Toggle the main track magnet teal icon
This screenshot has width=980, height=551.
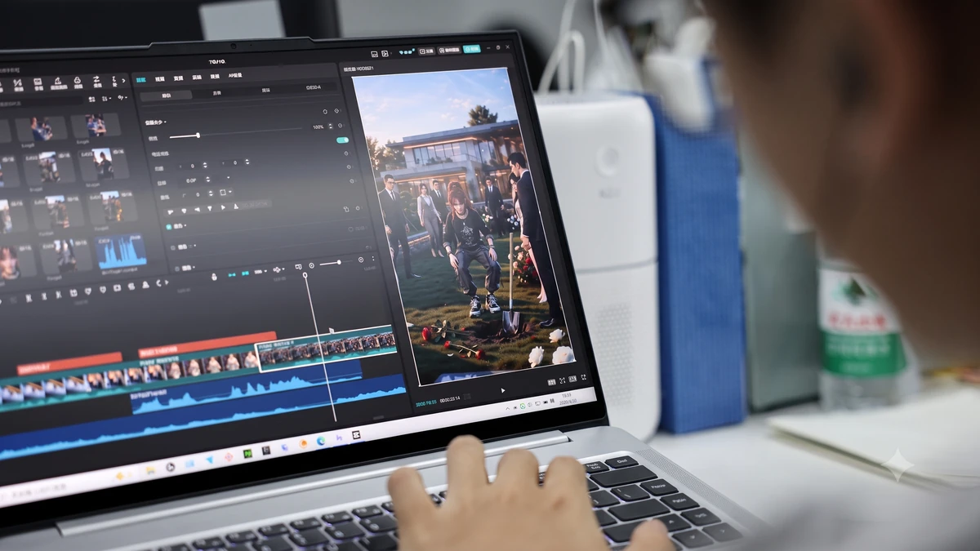[x=232, y=273]
